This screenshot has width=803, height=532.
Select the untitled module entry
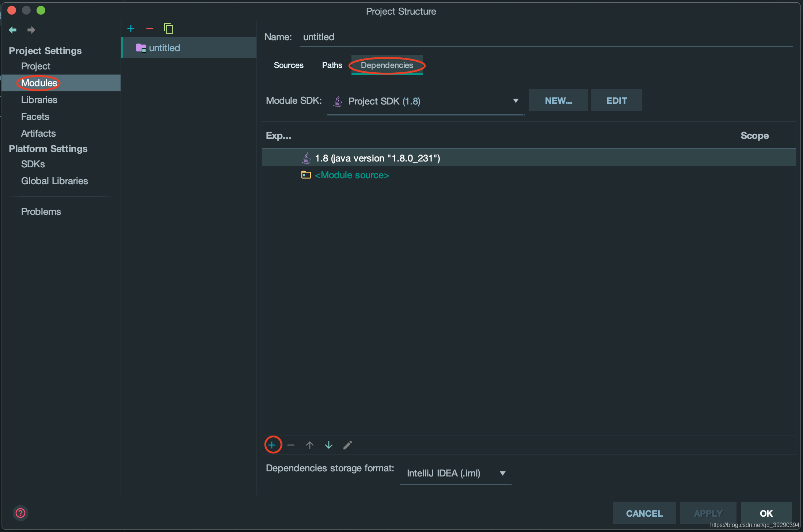coord(164,48)
